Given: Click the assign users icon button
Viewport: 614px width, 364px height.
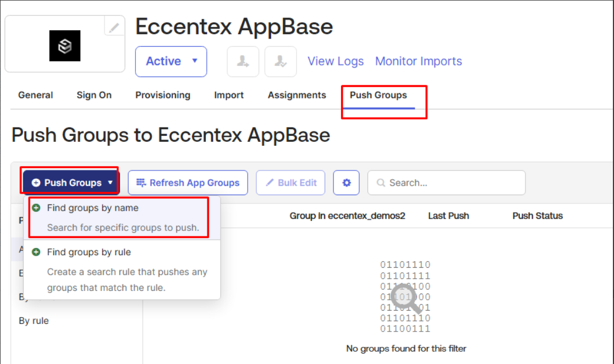Looking at the screenshot, I should coord(243,62).
